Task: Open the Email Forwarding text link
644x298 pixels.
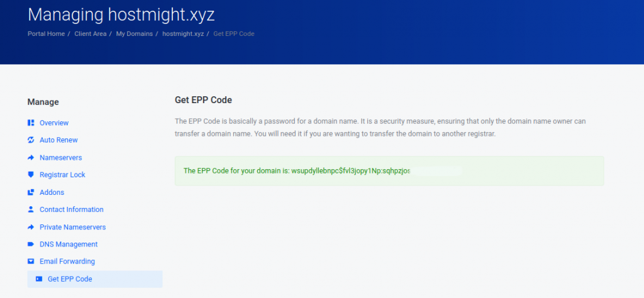Action: click(67, 261)
